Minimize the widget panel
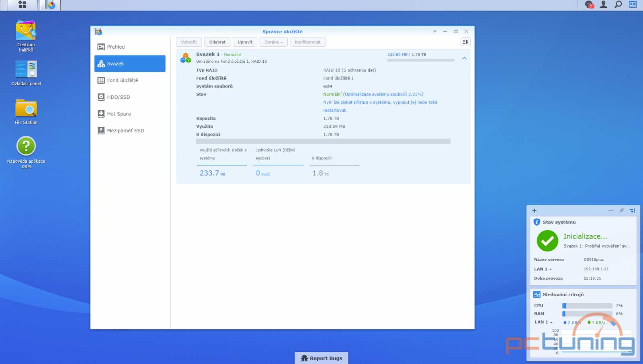 (x=611, y=211)
